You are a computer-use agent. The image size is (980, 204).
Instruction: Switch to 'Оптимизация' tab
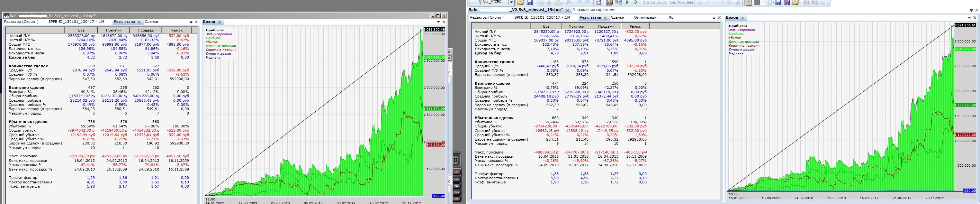point(646,17)
